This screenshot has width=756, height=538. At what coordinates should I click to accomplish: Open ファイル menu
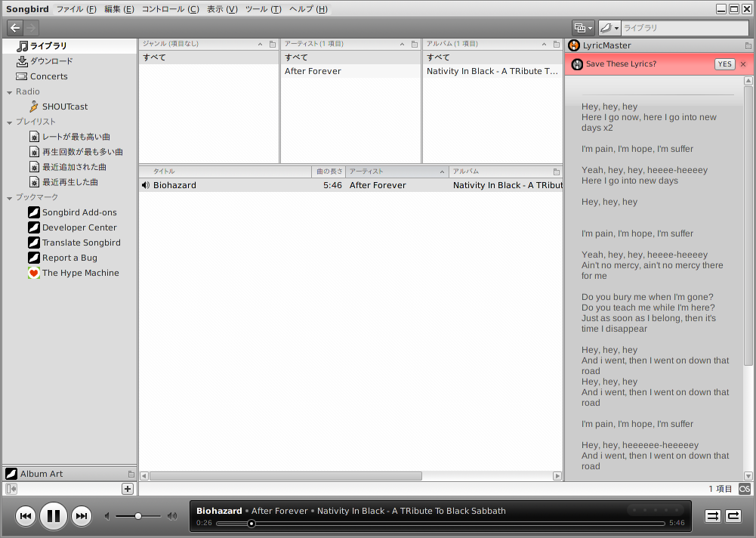pyautogui.click(x=76, y=9)
